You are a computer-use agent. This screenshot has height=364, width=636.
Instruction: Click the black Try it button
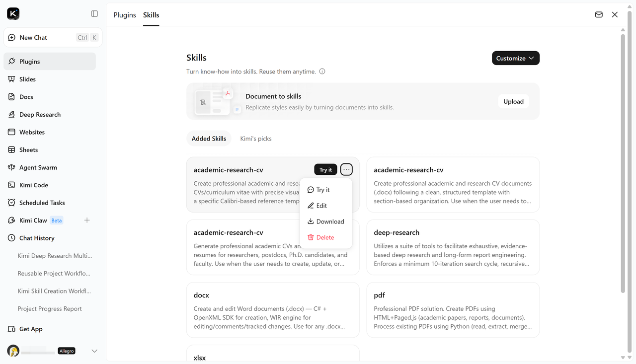[325, 170]
